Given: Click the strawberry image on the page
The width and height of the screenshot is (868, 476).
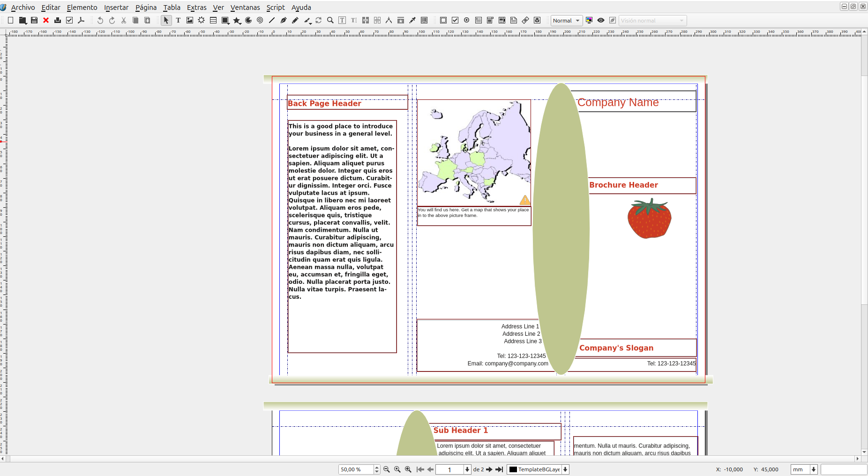Looking at the screenshot, I should click(x=650, y=219).
